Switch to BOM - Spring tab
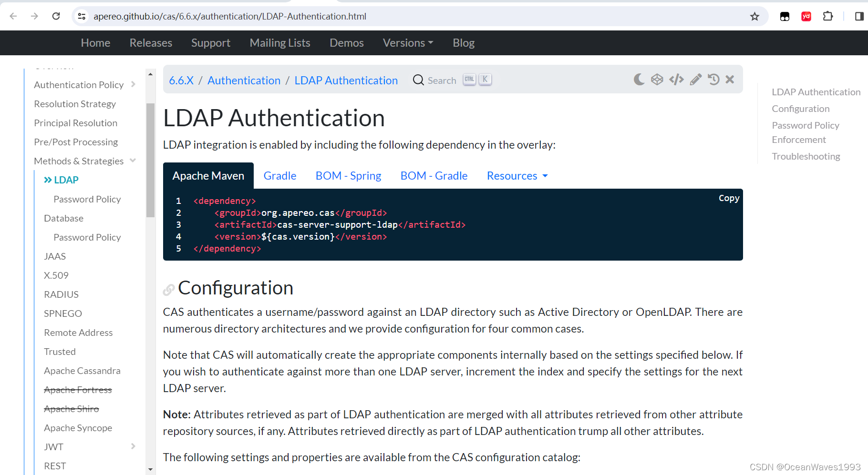The image size is (868, 475). (349, 176)
